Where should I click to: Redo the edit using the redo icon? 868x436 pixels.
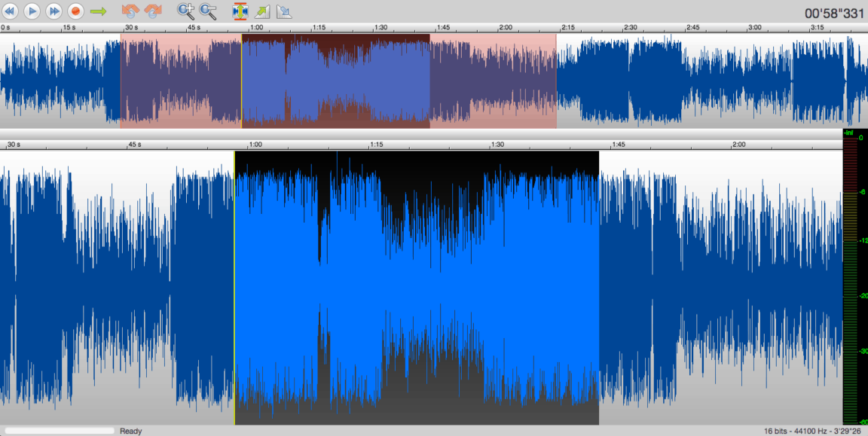153,11
